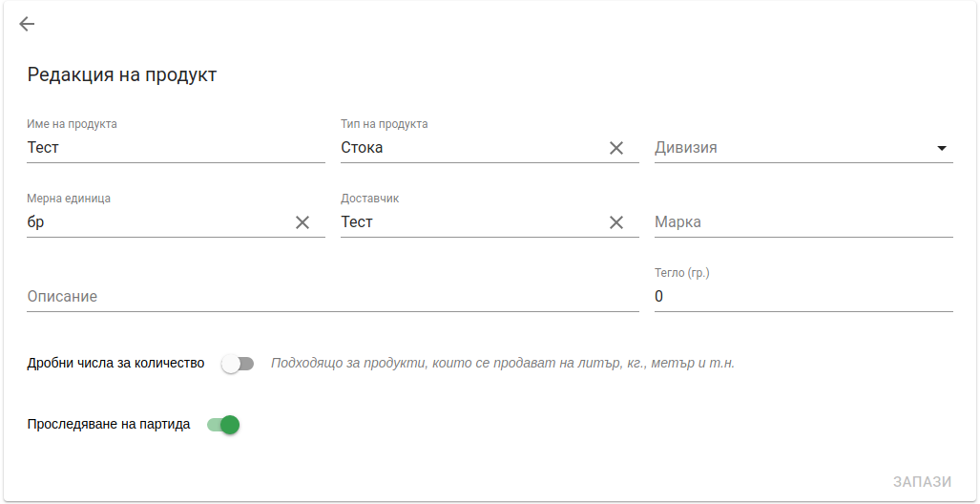980x504 pixels.
Task: Focus the Име на продукта field
Action: 176,148
